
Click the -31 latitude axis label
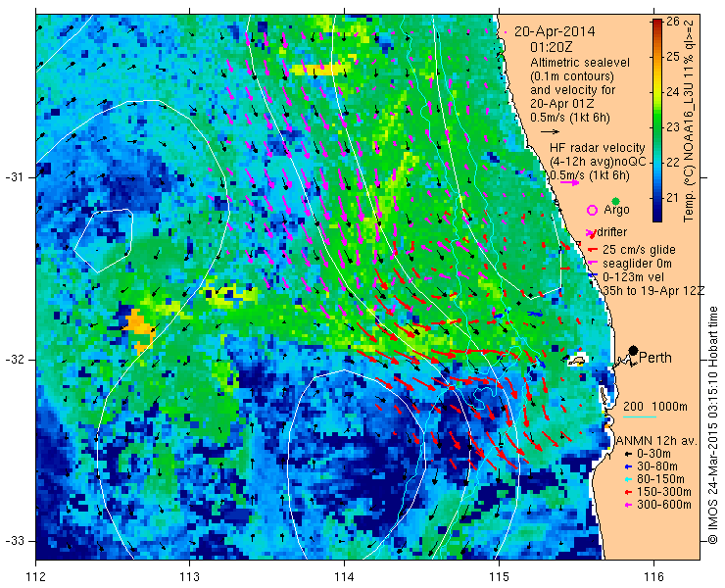pyautogui.click(x=14, y=177)
